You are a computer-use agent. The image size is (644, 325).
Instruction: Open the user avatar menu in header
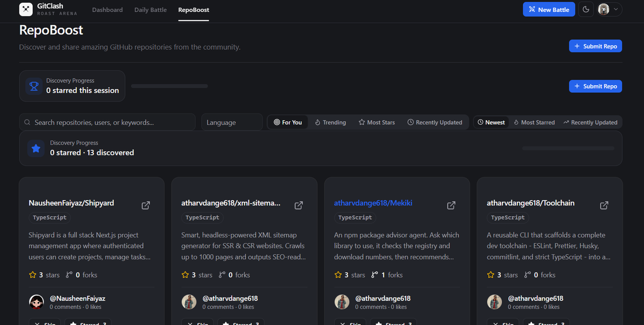610,9
